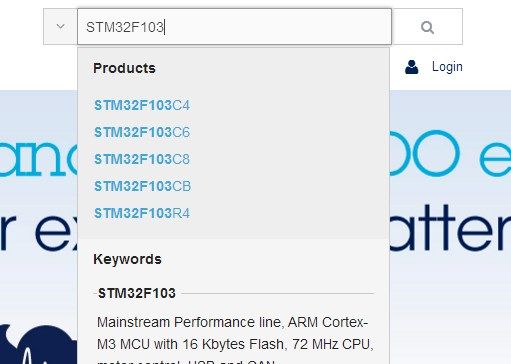Click the user profile icon beside Login
The image size is (511, 364).
(412, 67)
